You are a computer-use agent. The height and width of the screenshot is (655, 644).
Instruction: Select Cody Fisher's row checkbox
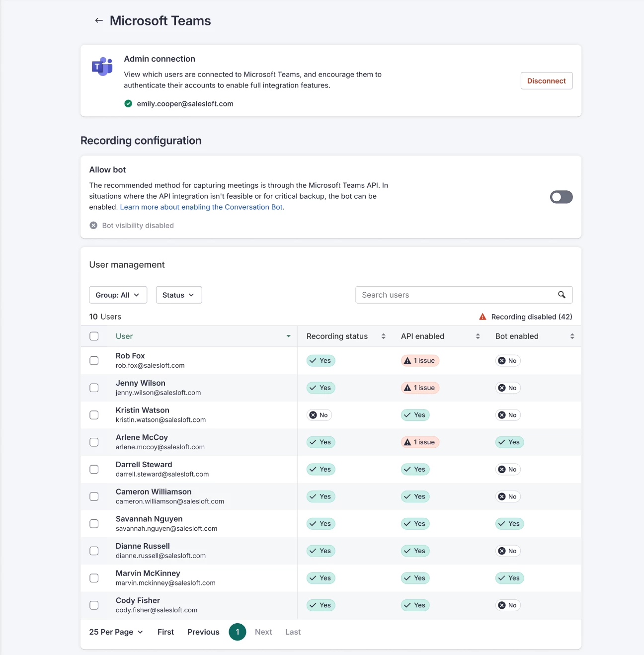click(94, 605)
